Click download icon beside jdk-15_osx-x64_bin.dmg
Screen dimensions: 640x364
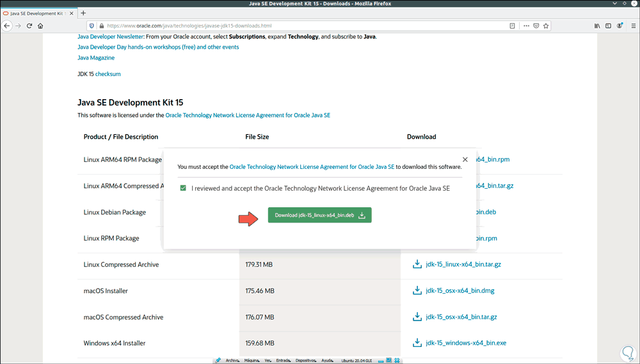tap(417, 290)
